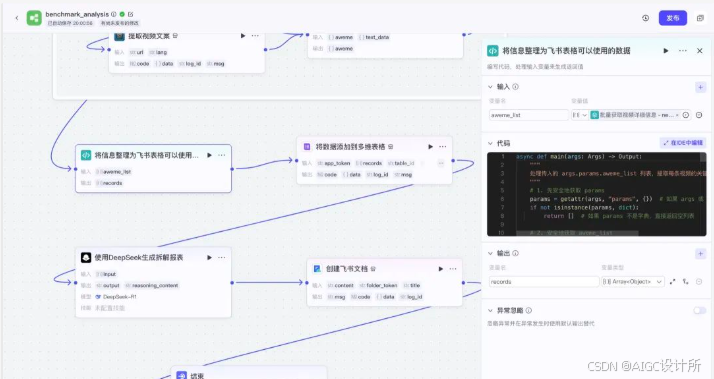This screenshot has height=379, width=714.
Task: Click the blue 发布 publish button
Action: pyautogui.click(x=673, y=18)
